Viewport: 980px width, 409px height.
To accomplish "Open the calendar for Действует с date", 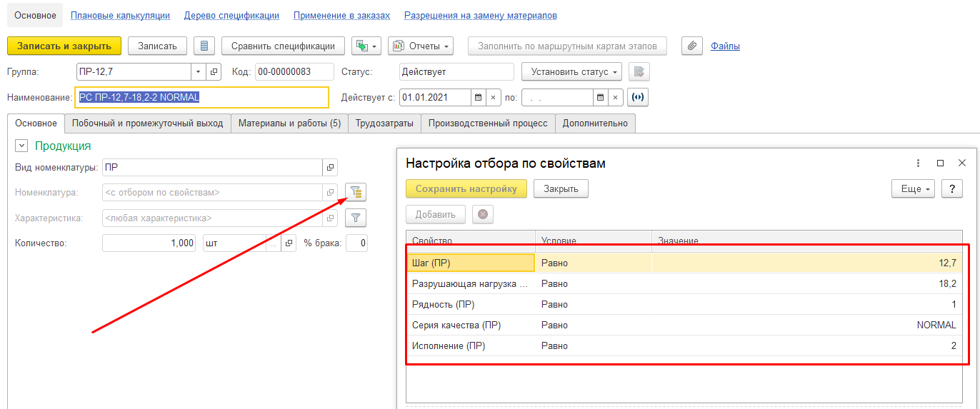I will 478,97.
